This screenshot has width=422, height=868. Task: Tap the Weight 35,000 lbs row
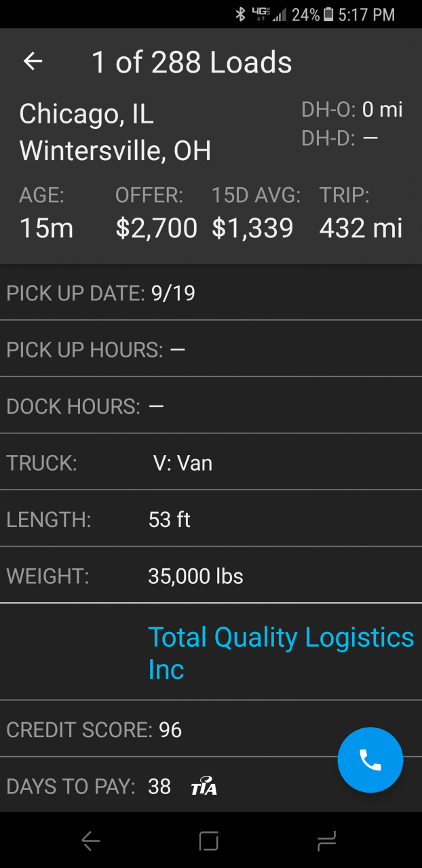[210, 576]
